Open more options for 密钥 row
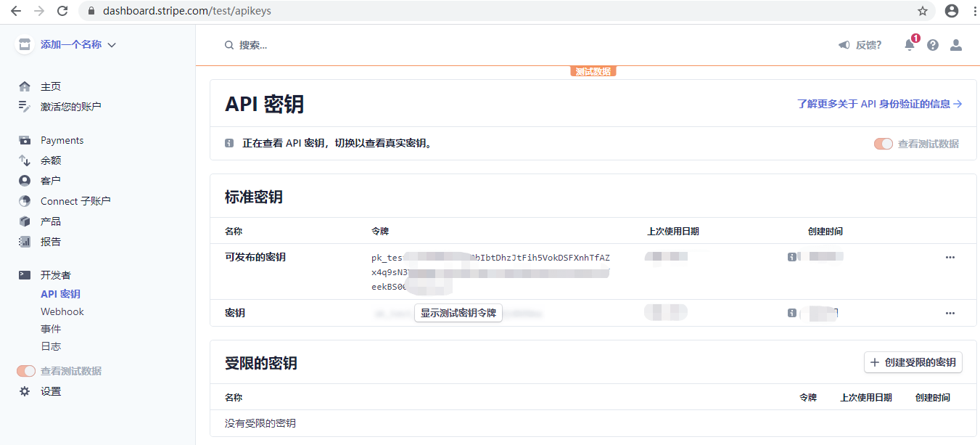 pyautogui.click(x=950, y=313)
